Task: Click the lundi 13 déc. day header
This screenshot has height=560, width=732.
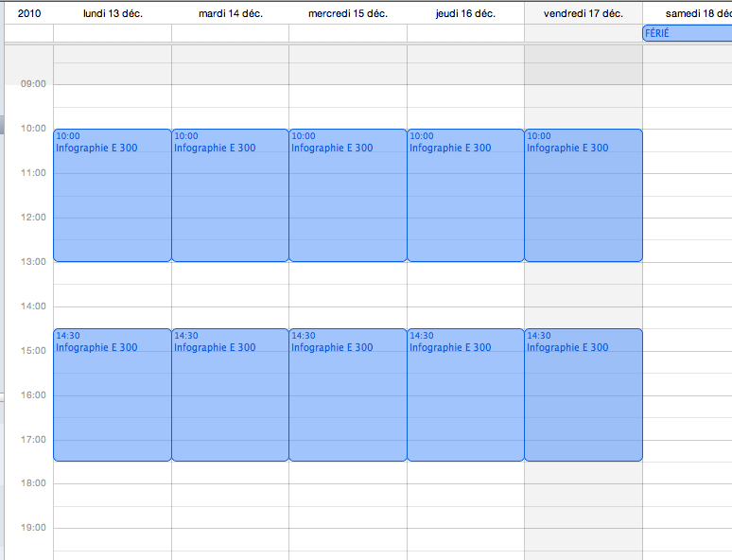Action: pyautogui.click(x=113, y=13)
